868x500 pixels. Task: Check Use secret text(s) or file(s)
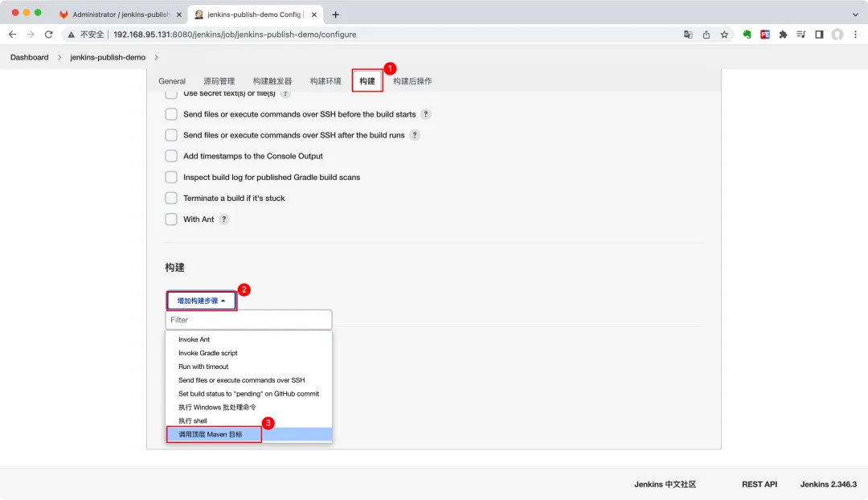(x=171, y=93)
